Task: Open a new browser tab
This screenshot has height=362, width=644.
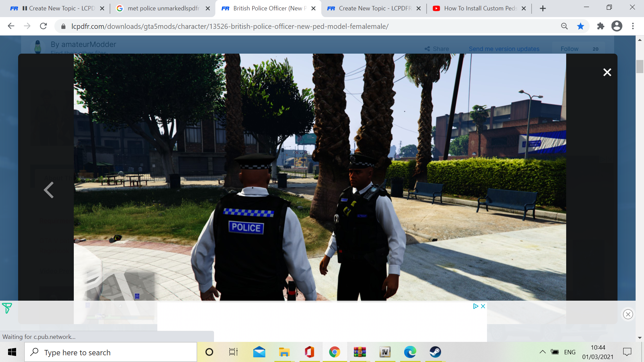Action: [x=543, y=8]
